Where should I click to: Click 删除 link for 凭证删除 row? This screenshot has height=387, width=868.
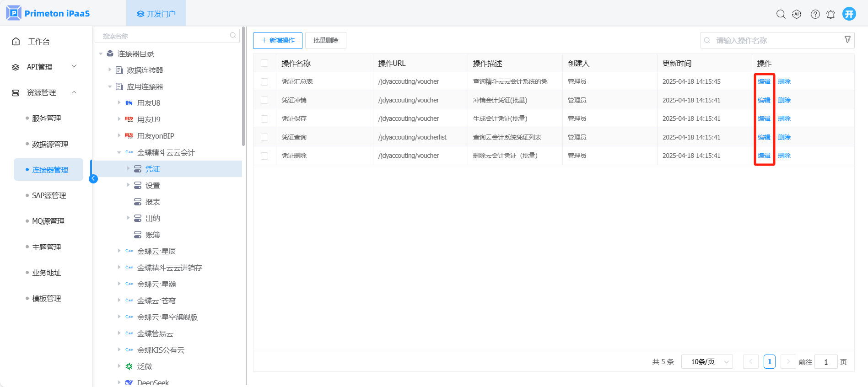click(x=784, y=156)
